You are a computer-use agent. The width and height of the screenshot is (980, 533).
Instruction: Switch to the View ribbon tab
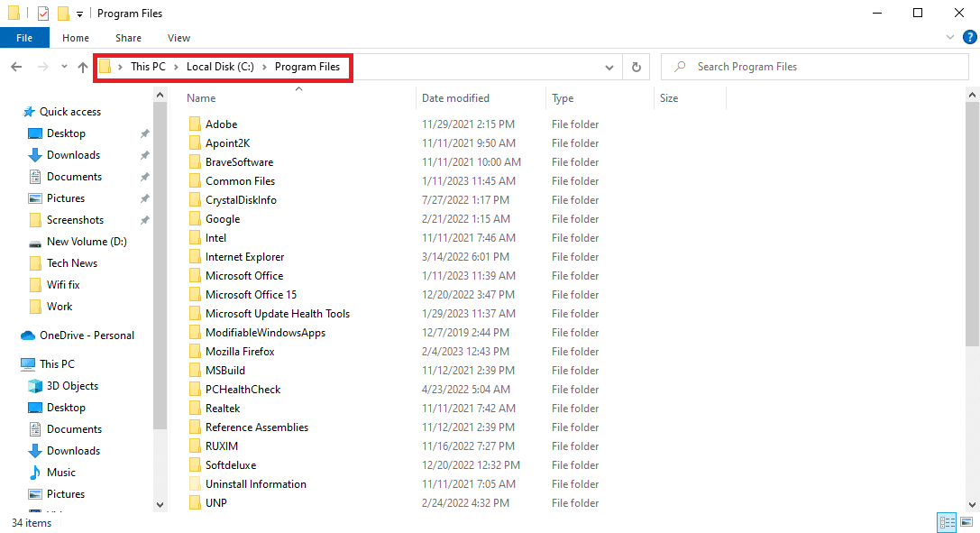pyautogui.click(x=179, y=38)
